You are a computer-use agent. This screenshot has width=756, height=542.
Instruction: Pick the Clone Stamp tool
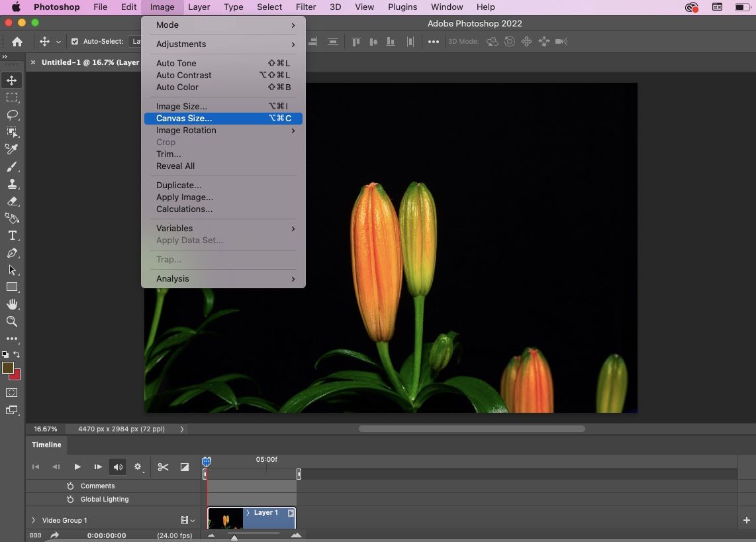[x=12, y=184]
